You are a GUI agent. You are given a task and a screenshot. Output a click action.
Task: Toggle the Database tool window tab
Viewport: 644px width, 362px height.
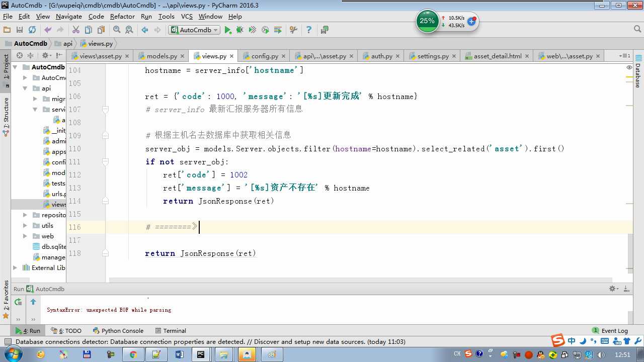[x=638, y=72]
